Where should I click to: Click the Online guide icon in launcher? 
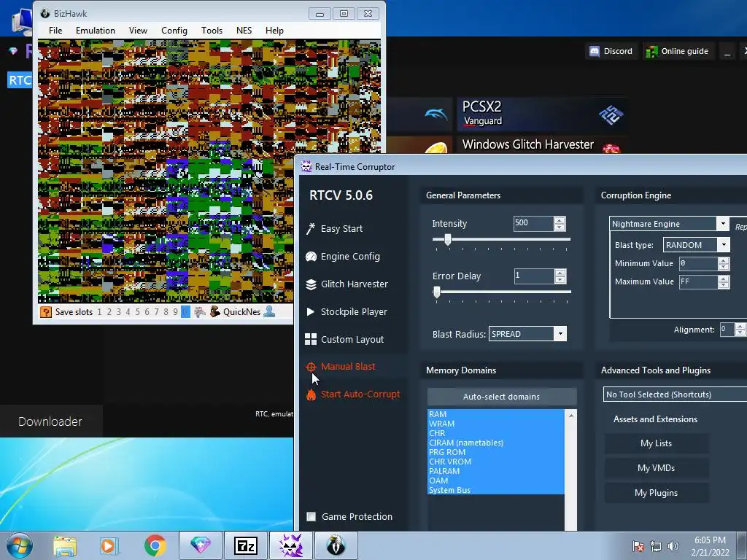pos(651,52)
